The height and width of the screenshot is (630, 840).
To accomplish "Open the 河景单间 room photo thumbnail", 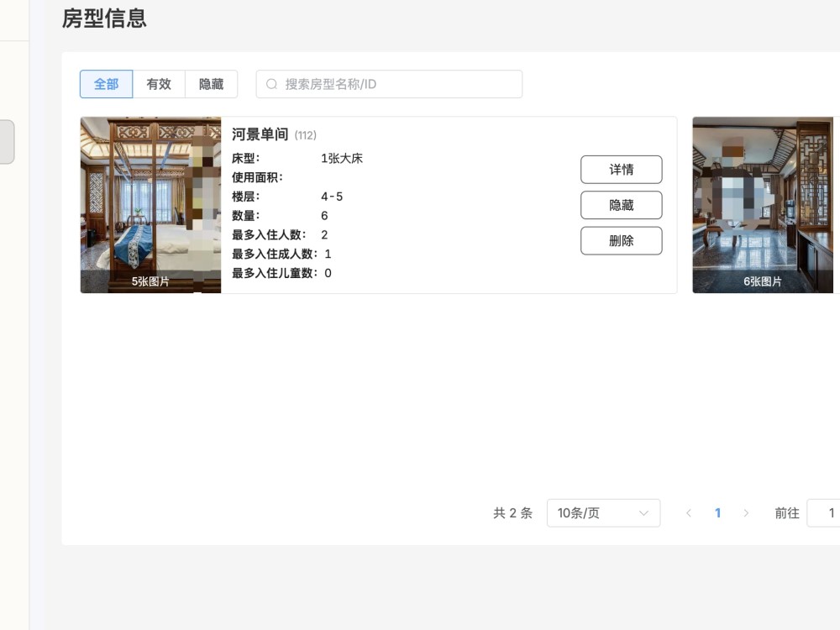I will [x=150, y=205].
